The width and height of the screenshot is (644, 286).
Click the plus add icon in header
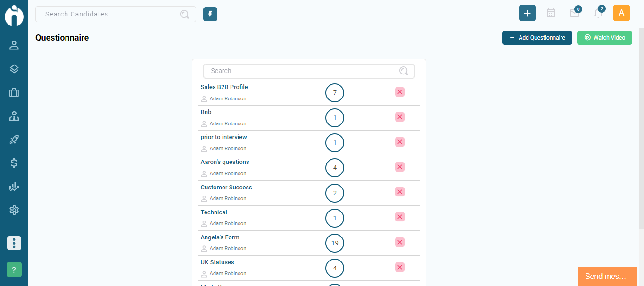coord(527,13)
